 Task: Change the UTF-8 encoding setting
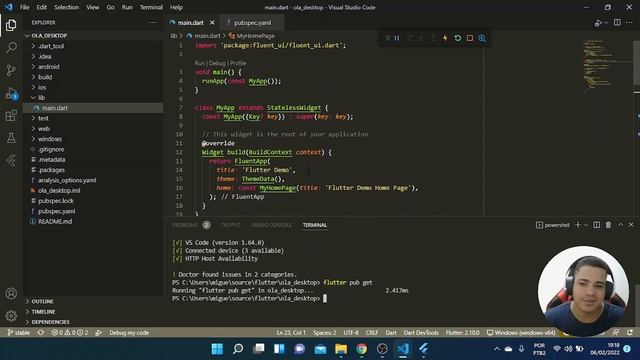[351, 333]
